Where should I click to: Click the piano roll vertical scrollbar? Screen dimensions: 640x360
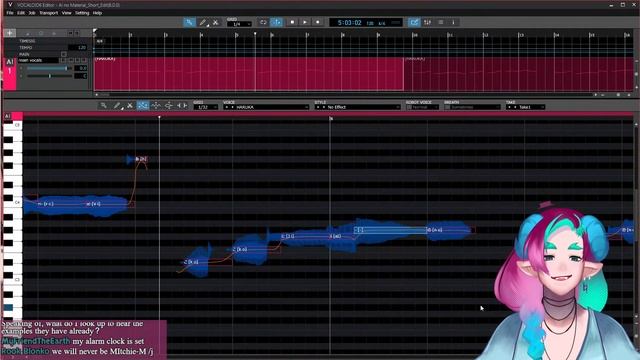point(636,220)
